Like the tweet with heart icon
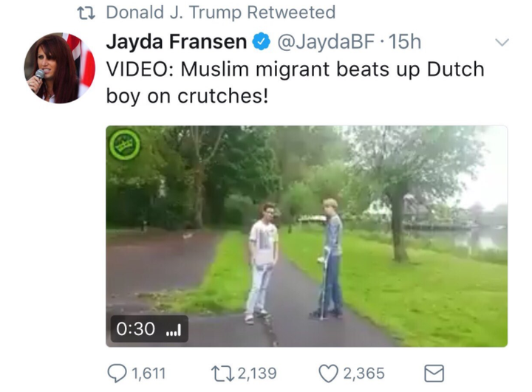 [x=328, y=374]
